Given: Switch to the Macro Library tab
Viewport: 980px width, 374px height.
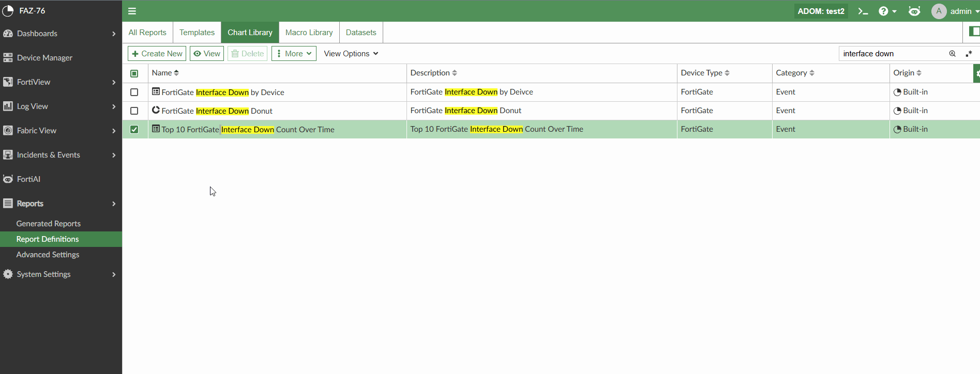Looking at the screenshot, I should (309, 32).
